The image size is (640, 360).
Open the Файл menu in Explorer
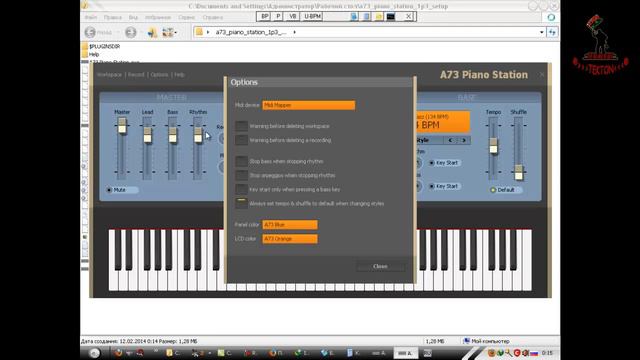click(91, 17)
